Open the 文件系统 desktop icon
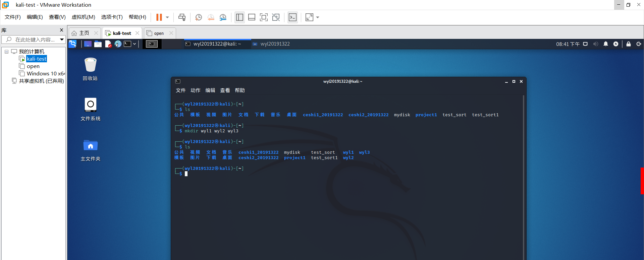 tap(90, 109)
